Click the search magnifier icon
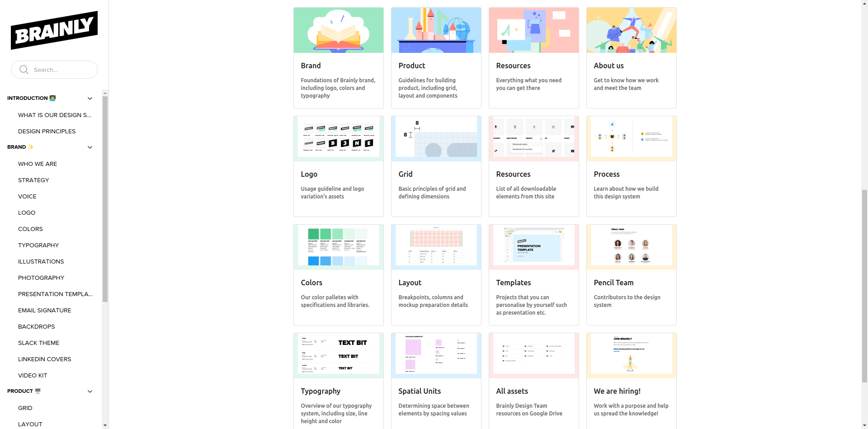This screenshot has width=868, height=429. 24,70
